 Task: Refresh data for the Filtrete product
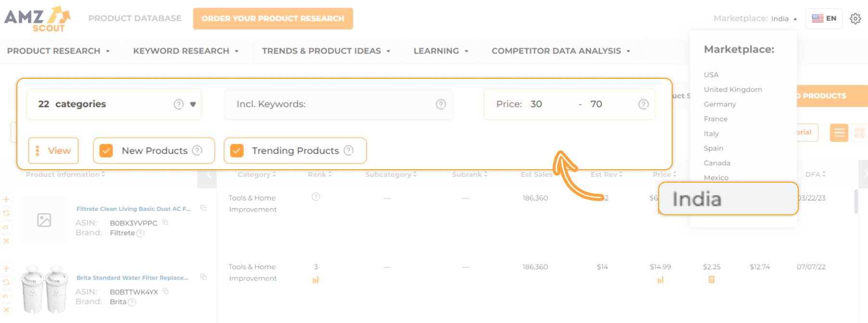point(6,213)
